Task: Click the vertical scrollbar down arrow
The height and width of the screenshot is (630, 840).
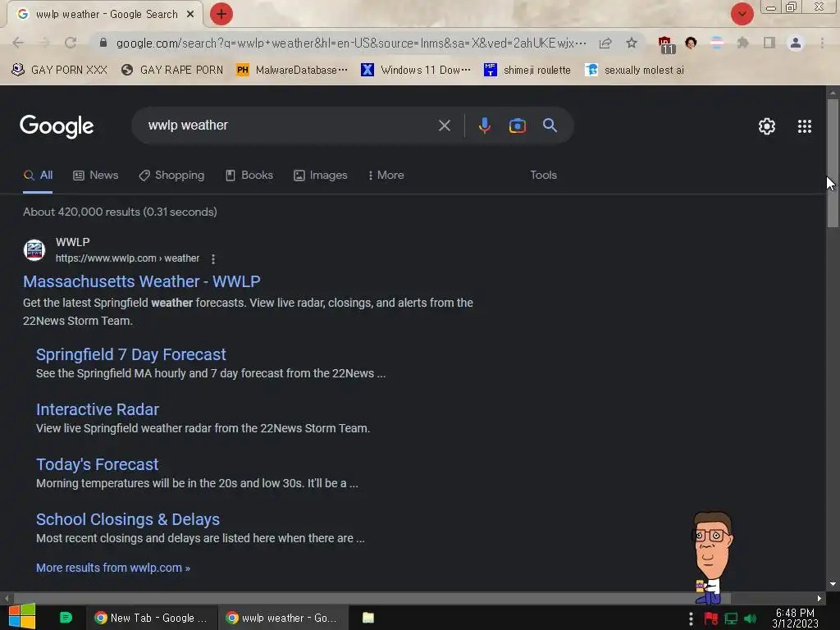Action: (833, 584)
